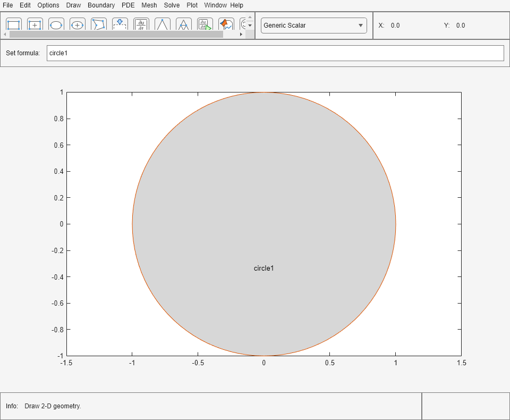The image size is (510, 420).
Task: Select the Draw ellipse tool
Action: [56, 24]
